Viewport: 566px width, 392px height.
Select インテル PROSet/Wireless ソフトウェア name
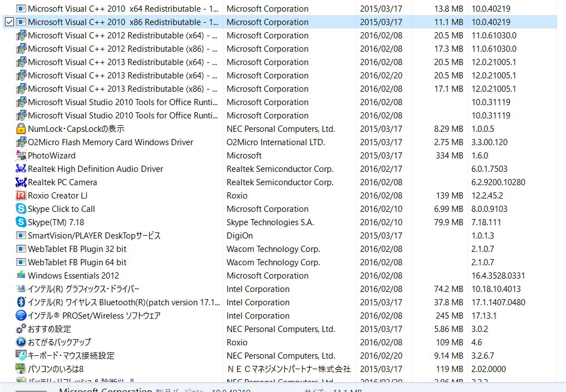point(94,316)
